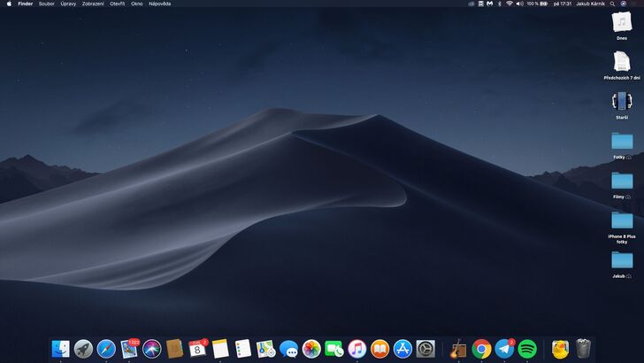Click the Siri icon in menu bar
Image resolution: width=644 pixels, height=363 pixels.
tap(623, 4)
